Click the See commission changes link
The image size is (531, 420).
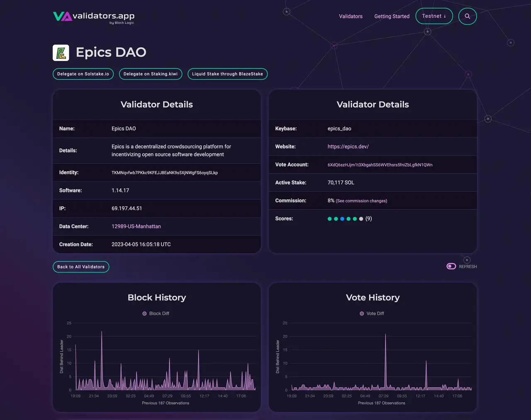pos(361,201)
